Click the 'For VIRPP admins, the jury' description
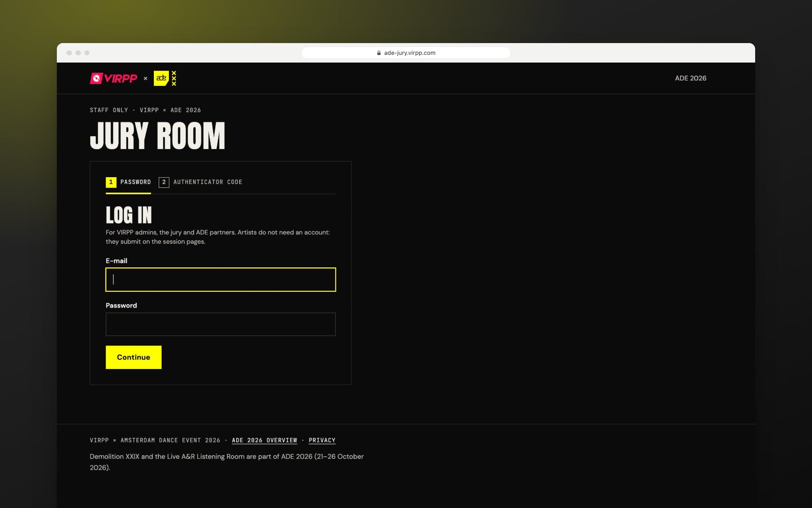The image size is (812, 508). [218, 237]
